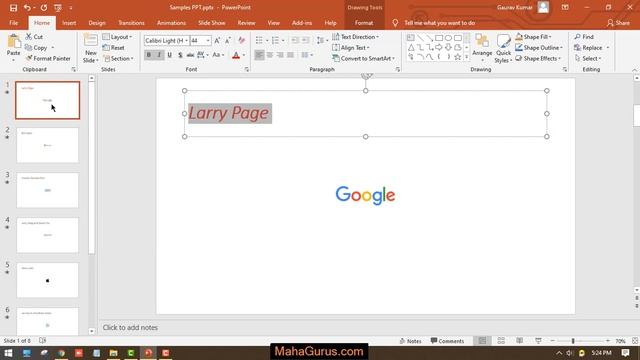Viewport: 640px width, 360px height.
Task: Switch to the Transitions tab
Action: point(131,23)
